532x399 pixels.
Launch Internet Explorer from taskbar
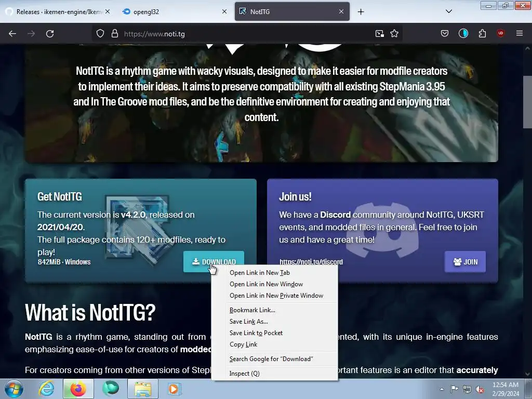point(46,389)
